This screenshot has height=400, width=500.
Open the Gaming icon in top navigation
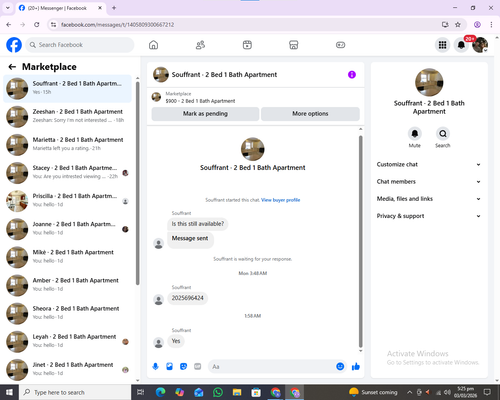tap(340, 45)
